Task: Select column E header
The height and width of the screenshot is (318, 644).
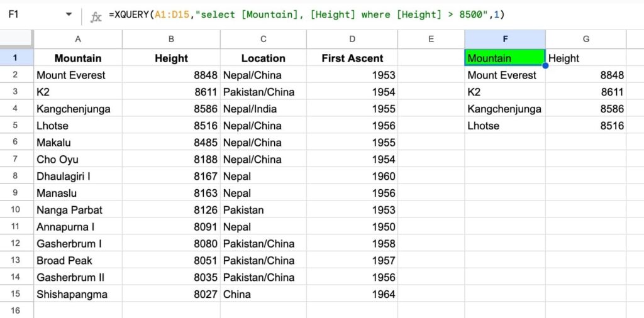Action: pyautogui.click(x=431, y=39)
